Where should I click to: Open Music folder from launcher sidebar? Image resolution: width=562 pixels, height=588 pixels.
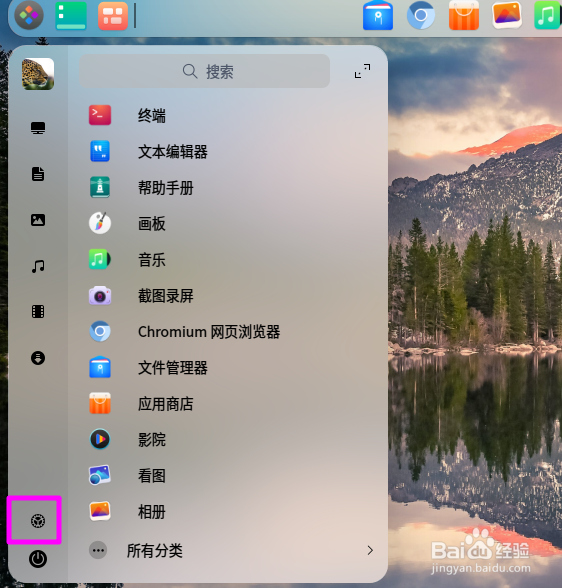(x=38, y=266)
